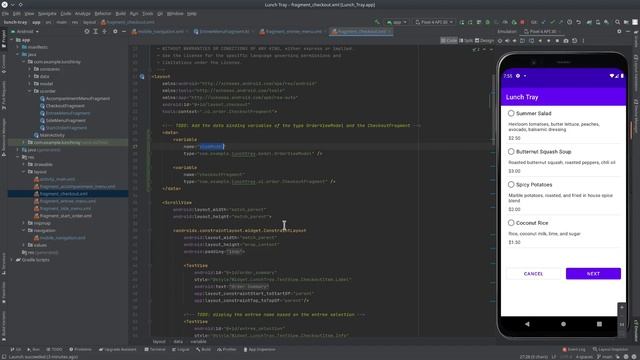Click emulator toolbar Back triangle icon
The image size is (640, 360).
540,41
